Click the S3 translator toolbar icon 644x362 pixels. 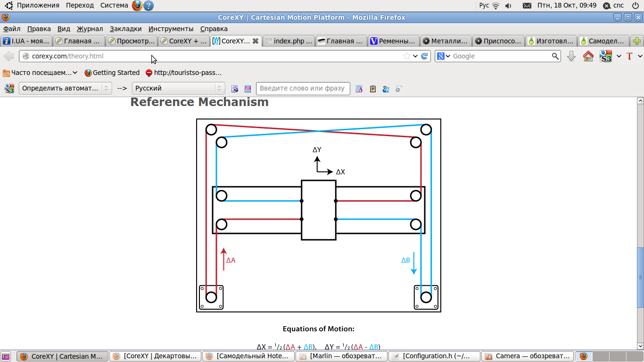606,56
